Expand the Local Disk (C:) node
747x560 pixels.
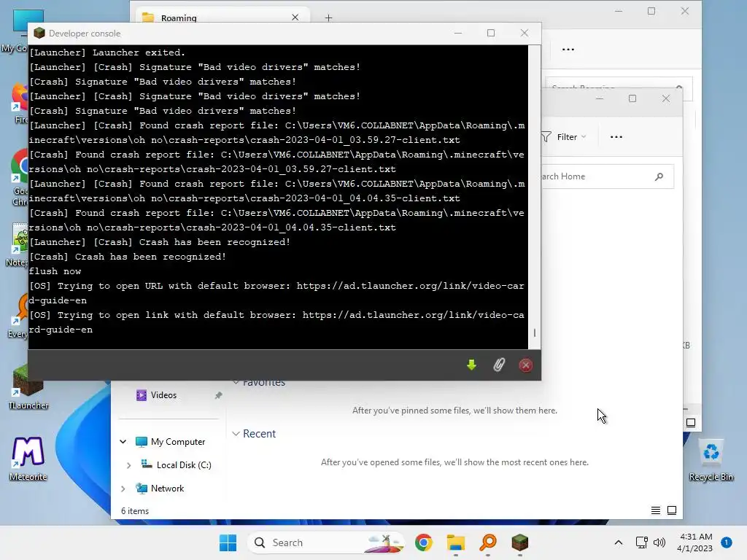click(x=128, y=465)
